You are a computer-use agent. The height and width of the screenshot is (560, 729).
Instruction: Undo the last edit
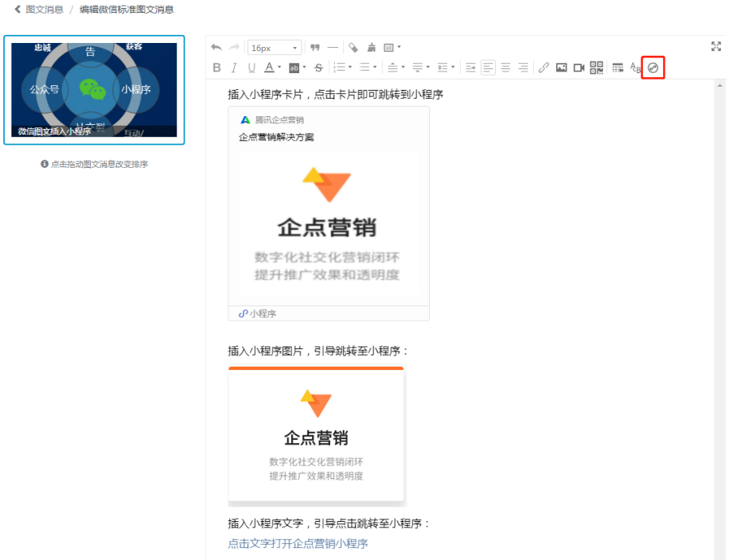click(216, 48)
